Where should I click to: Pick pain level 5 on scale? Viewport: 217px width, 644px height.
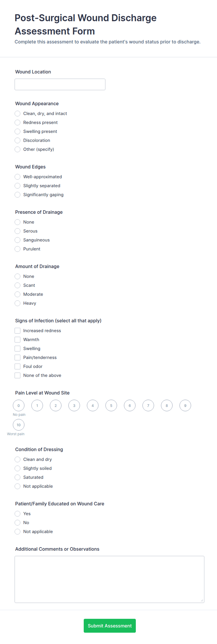111,406
